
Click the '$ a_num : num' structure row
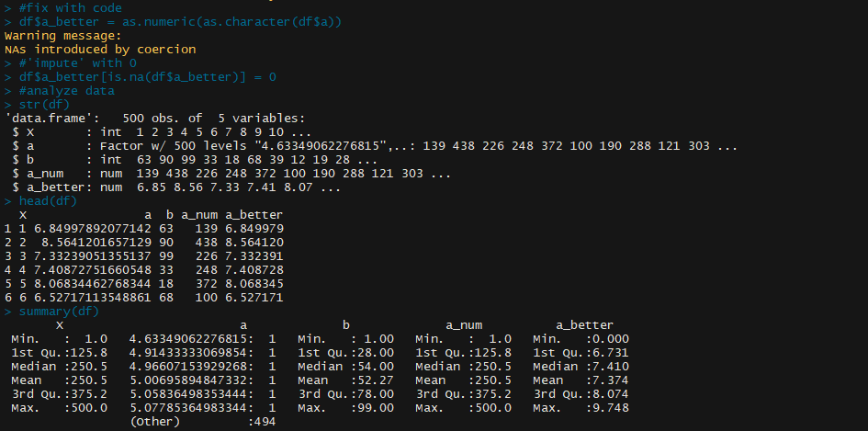click(x=231, y=174)
